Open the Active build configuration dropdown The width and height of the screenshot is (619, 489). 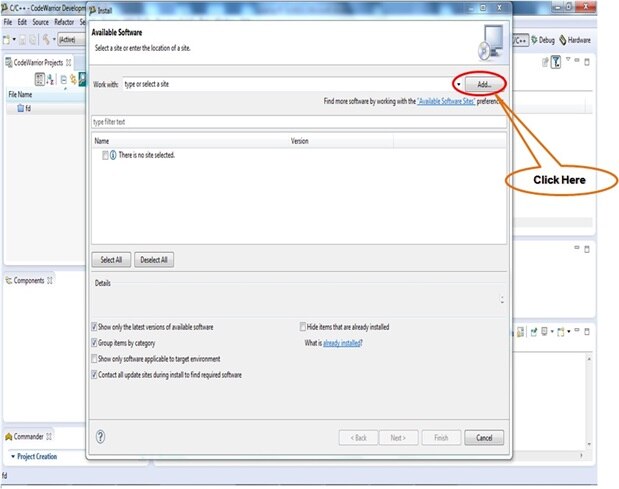[x=71, y=39]
